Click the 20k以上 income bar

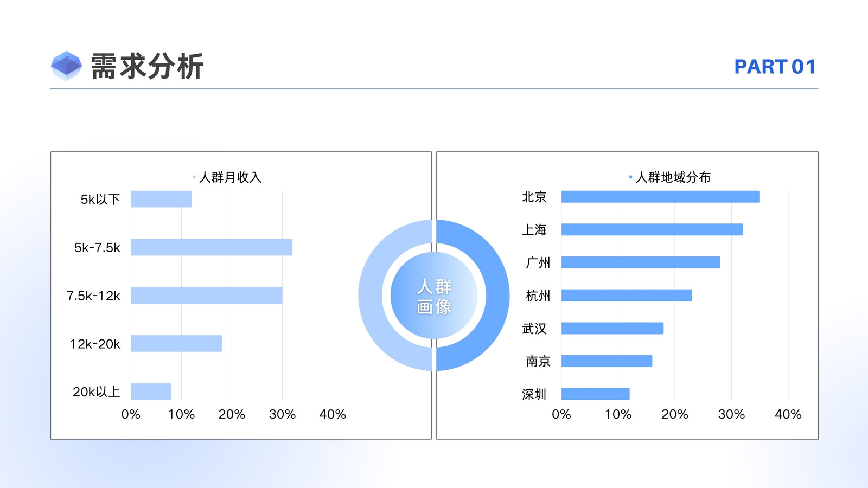pos(151,391)
